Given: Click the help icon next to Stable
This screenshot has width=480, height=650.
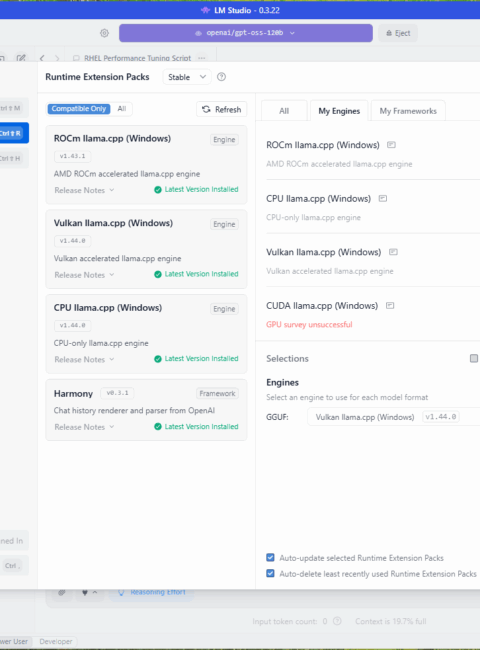Looking at the screenshot, I should coord(222,77).
